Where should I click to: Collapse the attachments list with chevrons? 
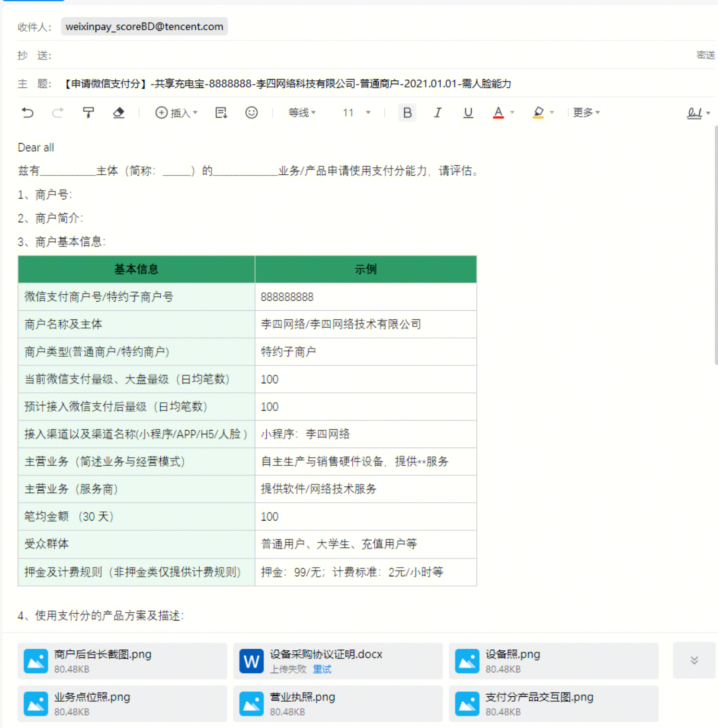694,661
